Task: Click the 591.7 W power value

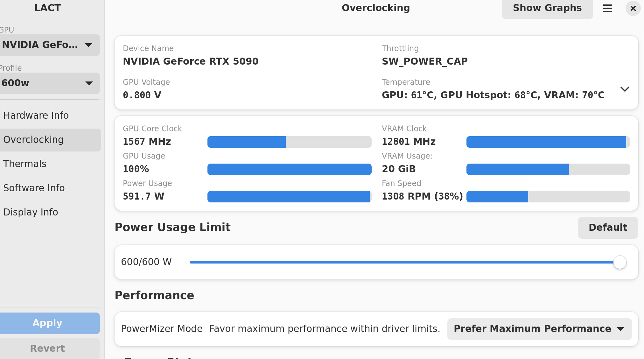Action: point(143,196)
